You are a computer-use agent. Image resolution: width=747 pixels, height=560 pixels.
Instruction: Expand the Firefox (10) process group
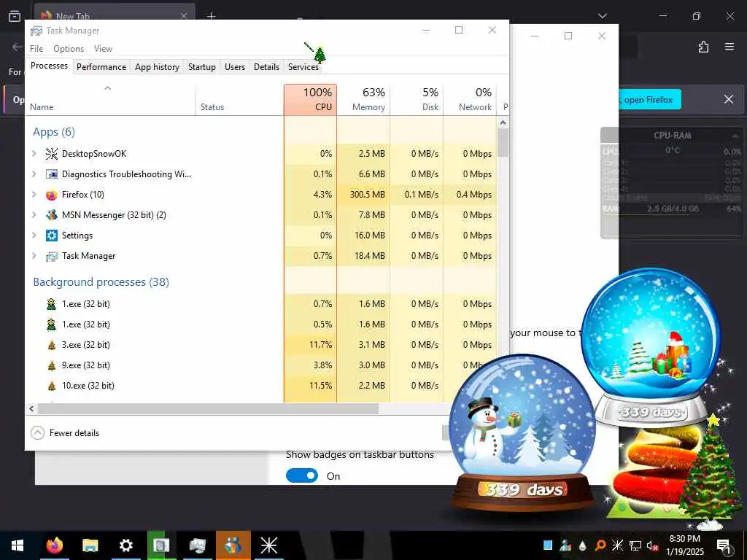(34, 194)
